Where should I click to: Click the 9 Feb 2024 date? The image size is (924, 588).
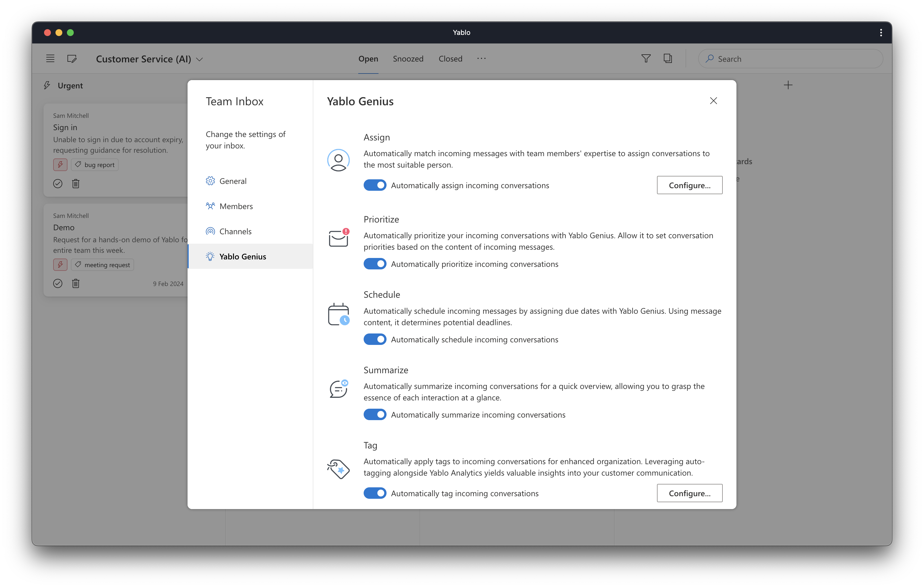pos(168,284)
